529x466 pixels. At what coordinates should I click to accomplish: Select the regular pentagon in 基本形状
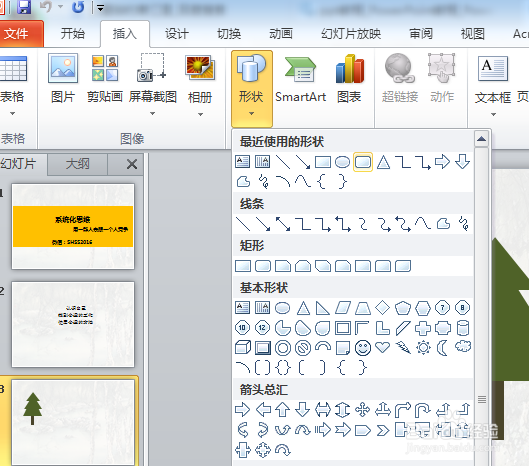pyautogui.click(x=403, y=308)
